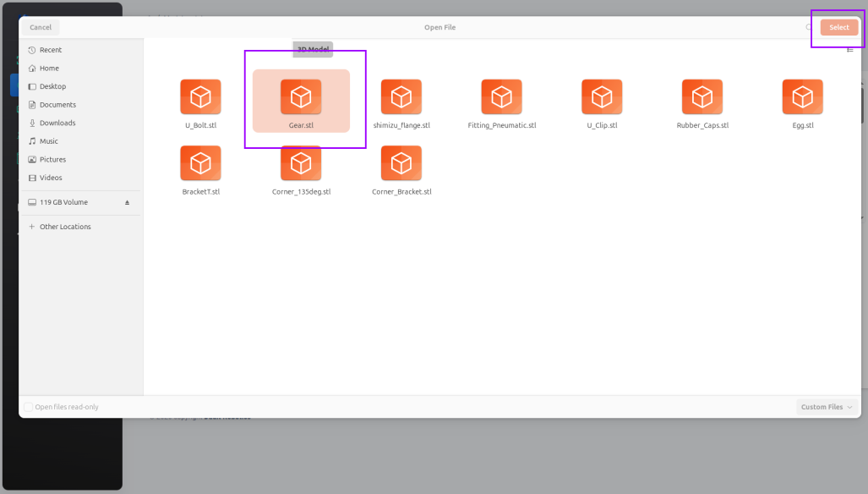
Task: Select the Egg.stl file
Action: click(x=802, y=103)
